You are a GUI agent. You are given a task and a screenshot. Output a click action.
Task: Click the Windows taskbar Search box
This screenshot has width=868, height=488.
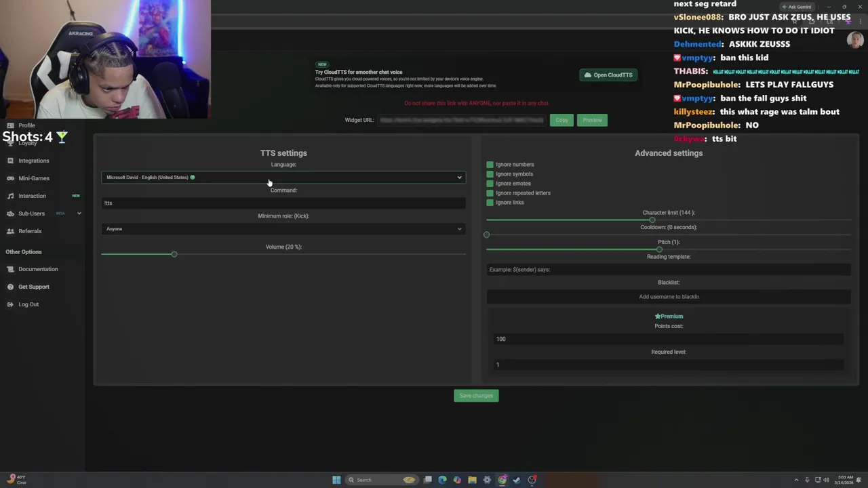[382, 480]
